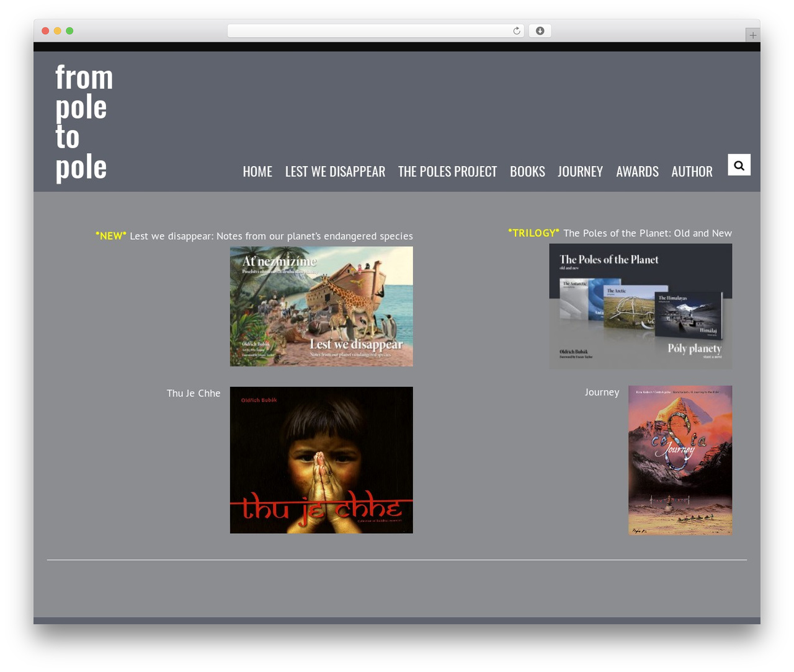Open THE POLES PROJECT menu item
The width and height of the screenshot is (794, 672).
[x=447, y=172]
